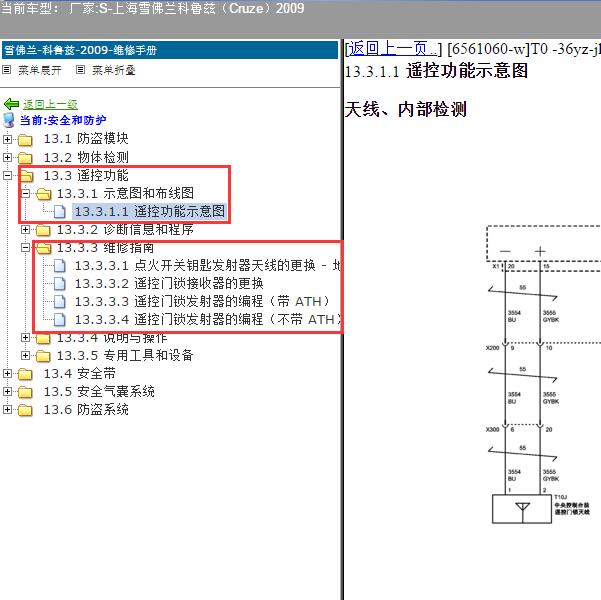
Task: Click the 天线、内部检测 heading
Action: 406,109
